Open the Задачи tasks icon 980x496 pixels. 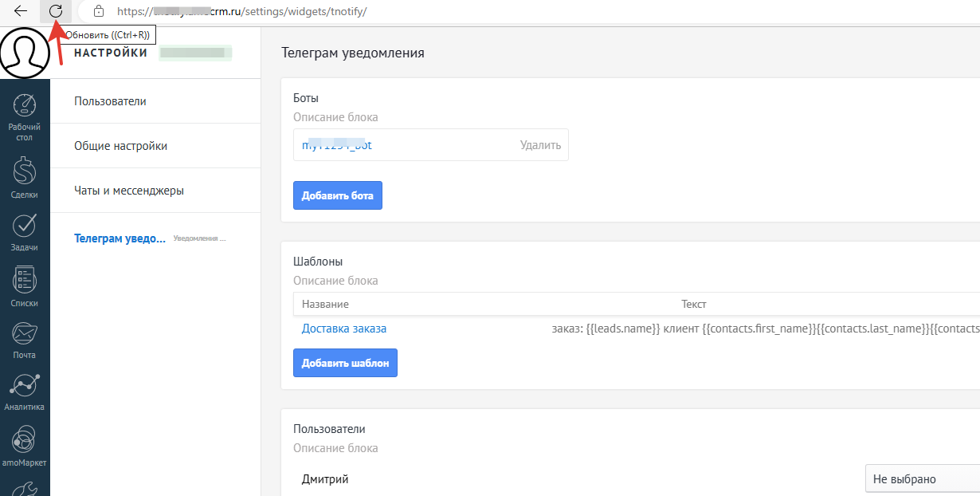25,231
